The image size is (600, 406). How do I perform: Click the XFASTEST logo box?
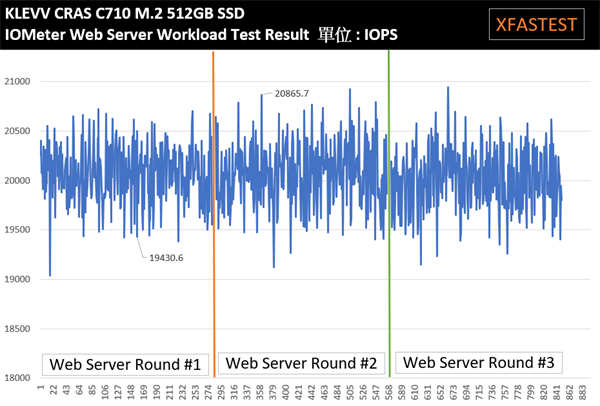(536, 24)
